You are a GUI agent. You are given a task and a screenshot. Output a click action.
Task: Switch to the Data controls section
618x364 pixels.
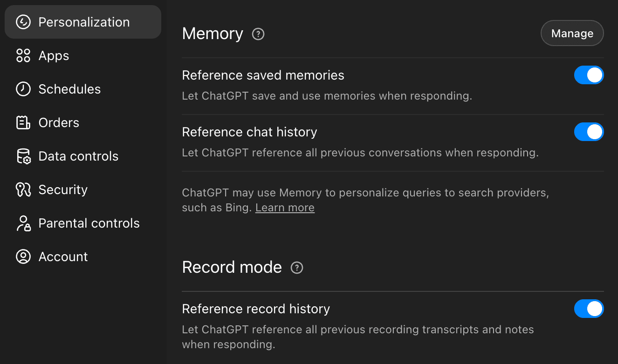tap(78, 156)
